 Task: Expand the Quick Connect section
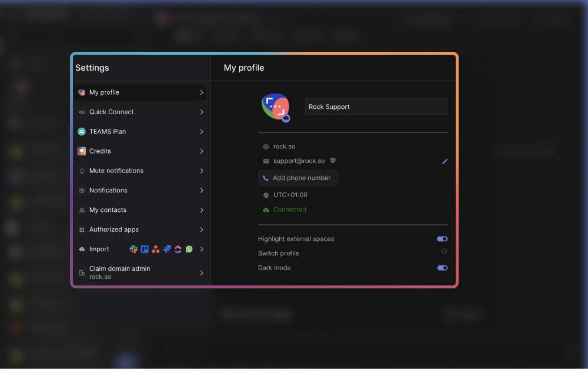[x=141, y=112]
